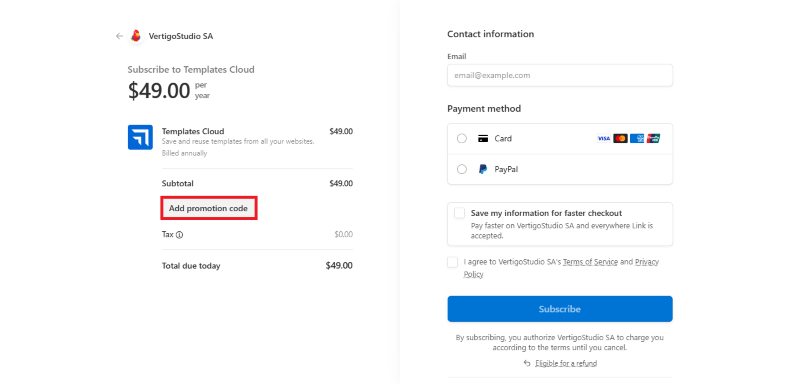This screenshot has height=384, width=800.
Task: Click the Eligible for a refund link
Action: click(566, 364)
